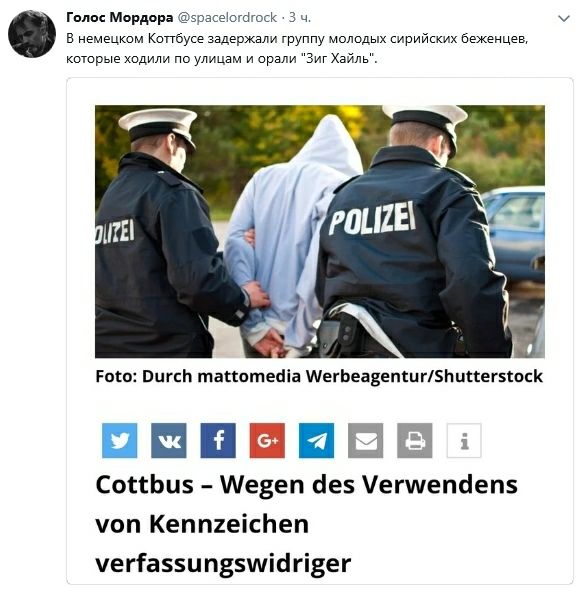The image size is (582, 596).
Task: Click the Facebook share icon
Action: coord(218,440)
